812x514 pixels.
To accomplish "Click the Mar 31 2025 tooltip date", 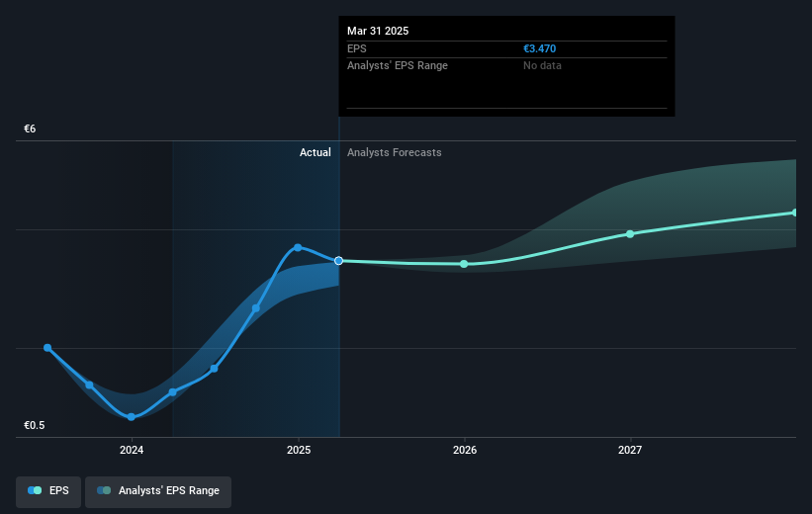I will tap(378, 31).
